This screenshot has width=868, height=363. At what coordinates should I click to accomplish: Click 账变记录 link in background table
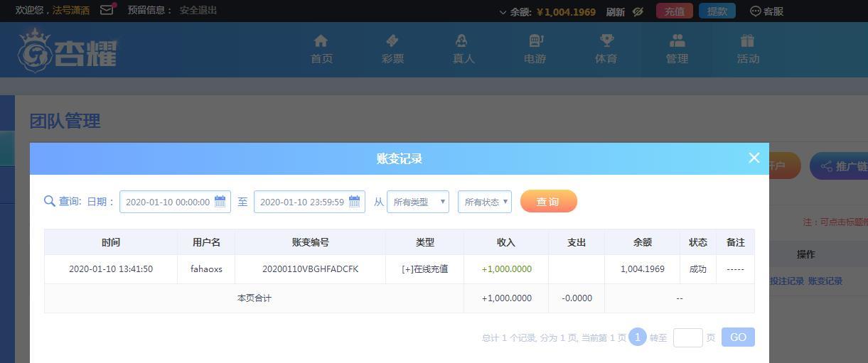tap(825, 281)
